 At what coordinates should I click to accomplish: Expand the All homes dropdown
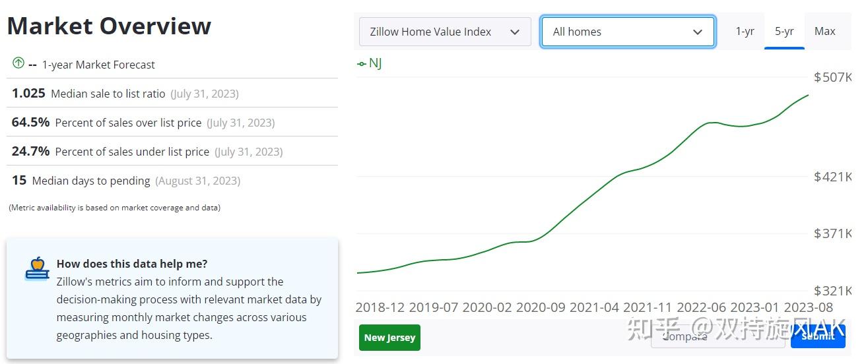coord(628,32)
